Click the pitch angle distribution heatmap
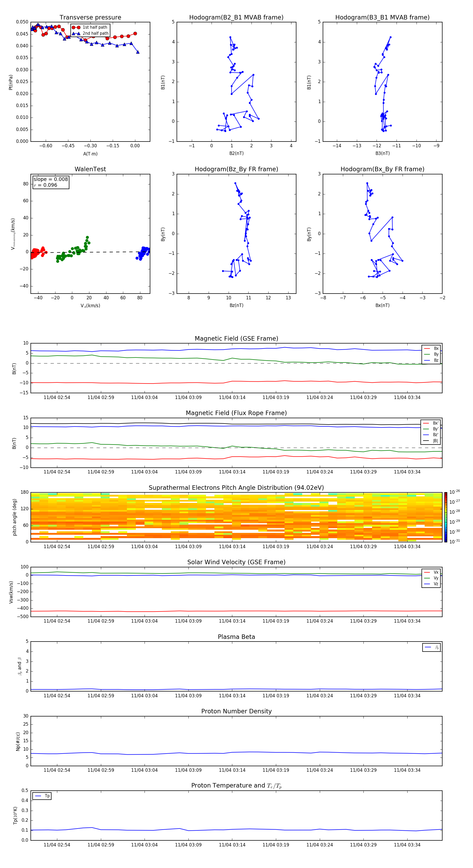 tap(236, 517)
